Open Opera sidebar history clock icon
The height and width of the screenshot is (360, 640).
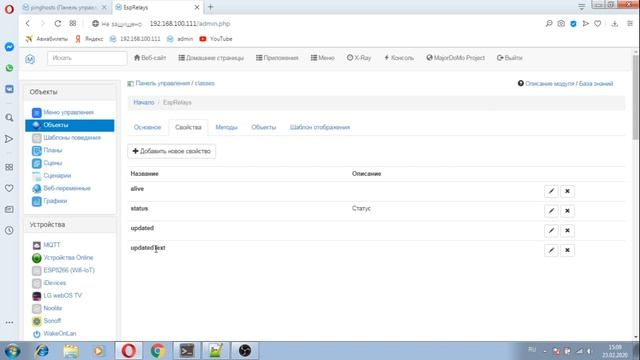coord(9,231)
